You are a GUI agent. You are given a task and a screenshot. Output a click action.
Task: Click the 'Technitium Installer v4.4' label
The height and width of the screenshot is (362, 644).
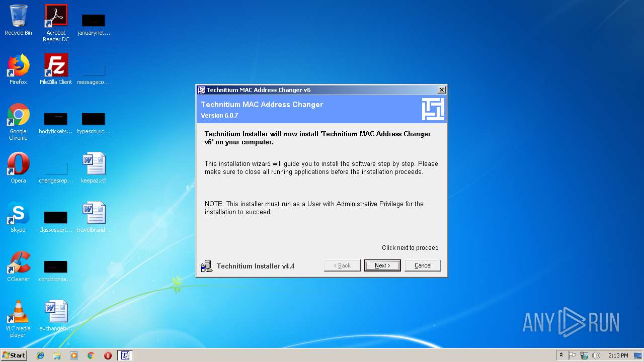pyautogui.click(x=256, y=266)
